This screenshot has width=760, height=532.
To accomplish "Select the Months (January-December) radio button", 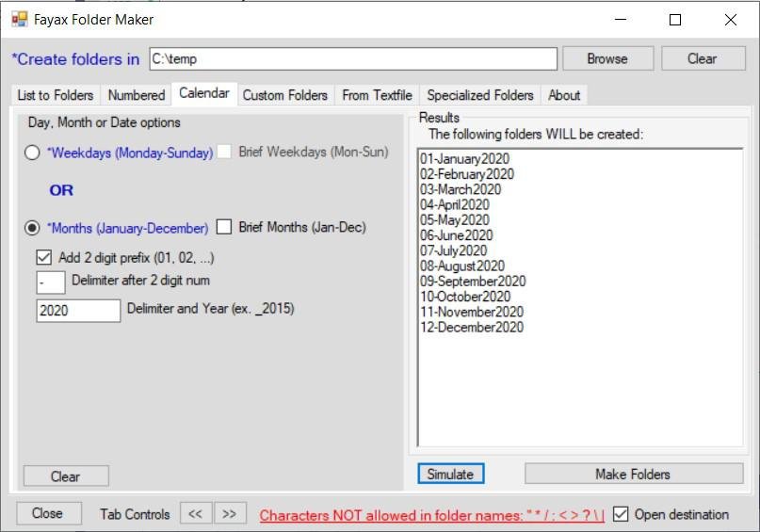I will coord(32,228).
